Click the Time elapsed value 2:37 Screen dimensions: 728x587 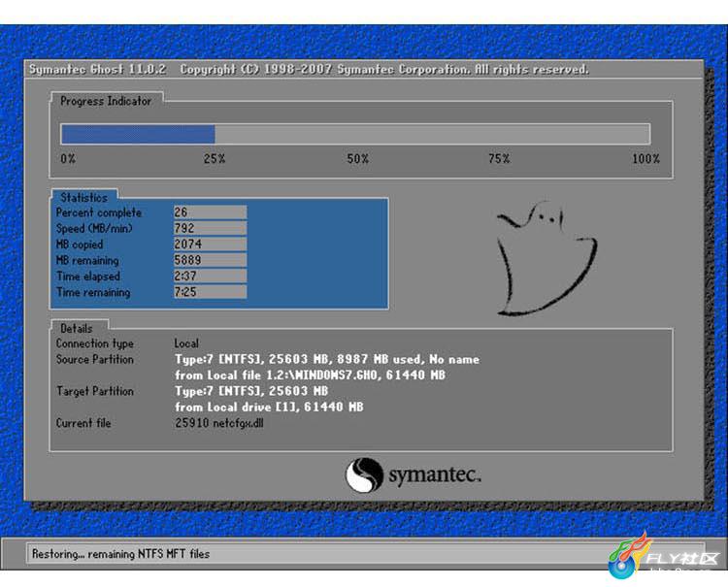point(210,277)
